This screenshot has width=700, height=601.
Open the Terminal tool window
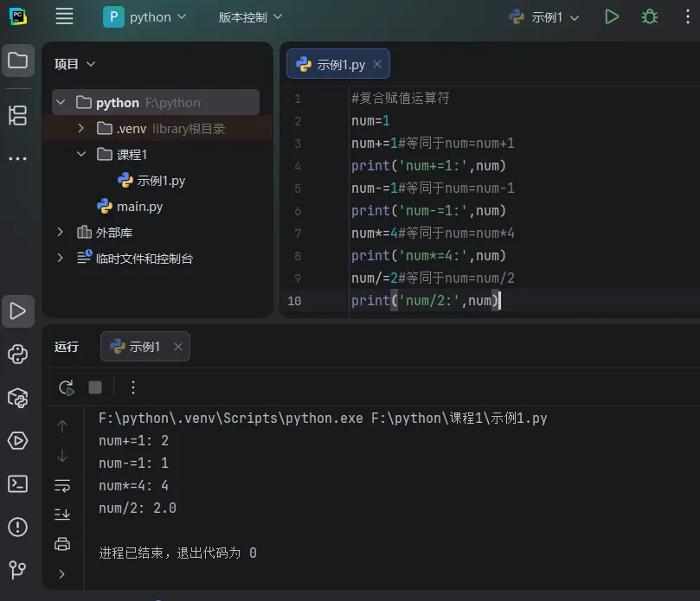18,483
